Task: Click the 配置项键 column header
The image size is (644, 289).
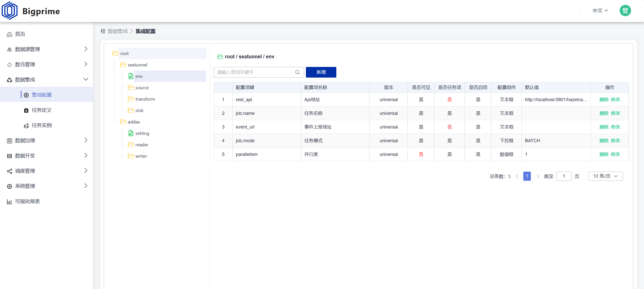Action: point(267,87)
